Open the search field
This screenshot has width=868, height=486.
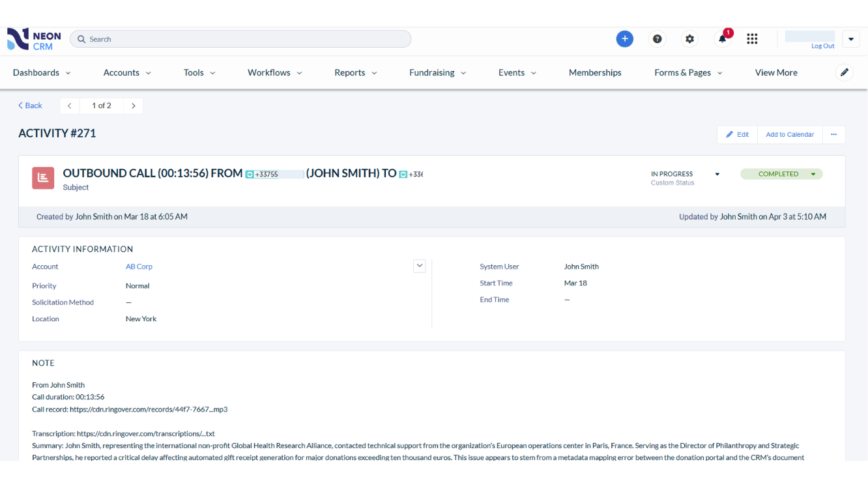pos(240,38)
